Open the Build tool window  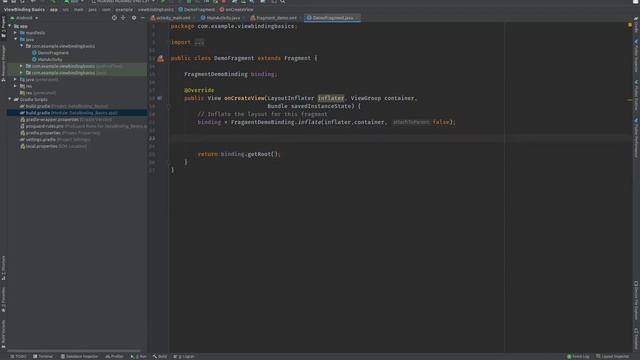160,356
